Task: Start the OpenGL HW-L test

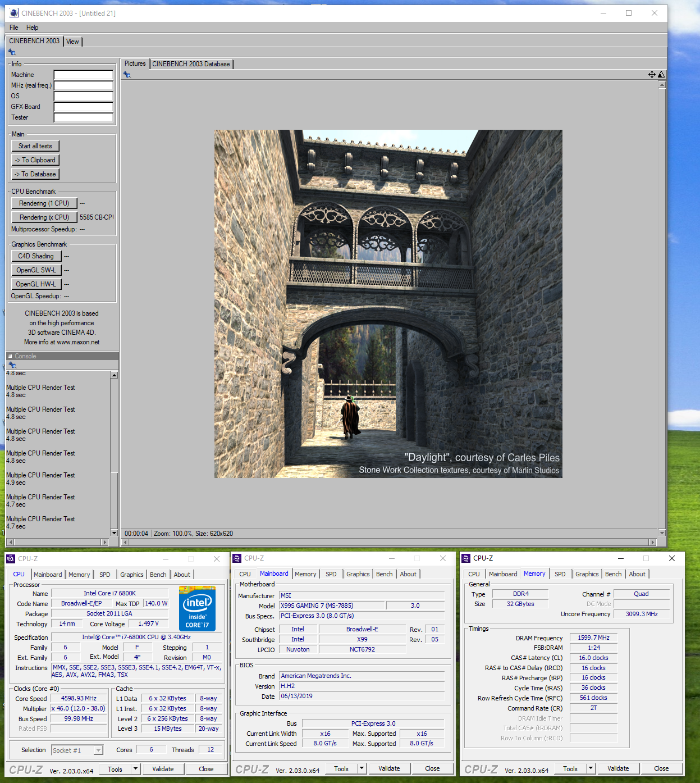Action: click(36, 284)
